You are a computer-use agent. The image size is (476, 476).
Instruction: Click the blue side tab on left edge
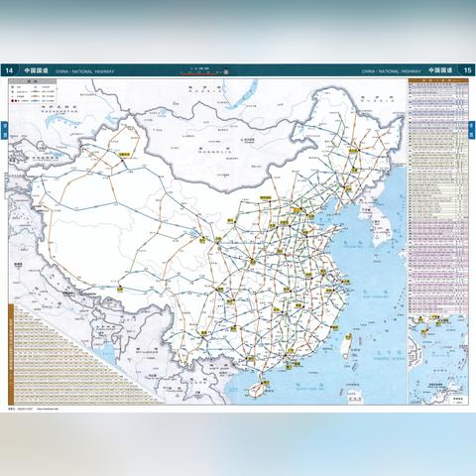pos(4,130)
